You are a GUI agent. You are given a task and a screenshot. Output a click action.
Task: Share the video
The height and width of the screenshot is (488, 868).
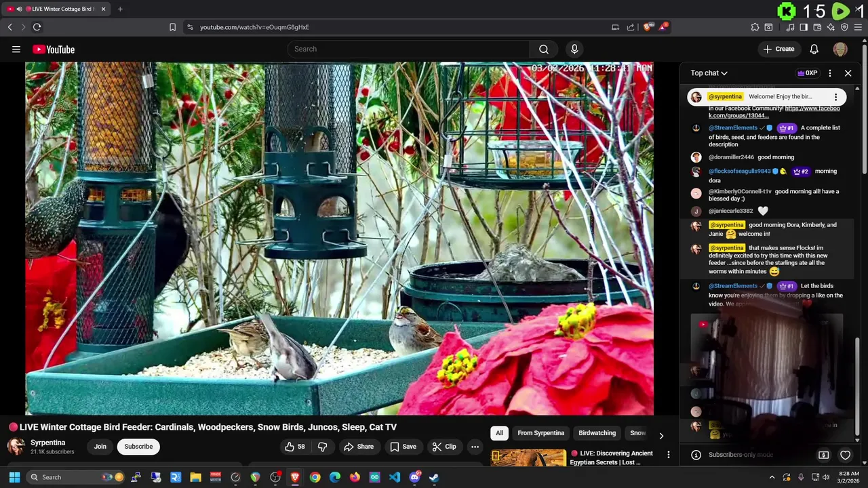359,447
